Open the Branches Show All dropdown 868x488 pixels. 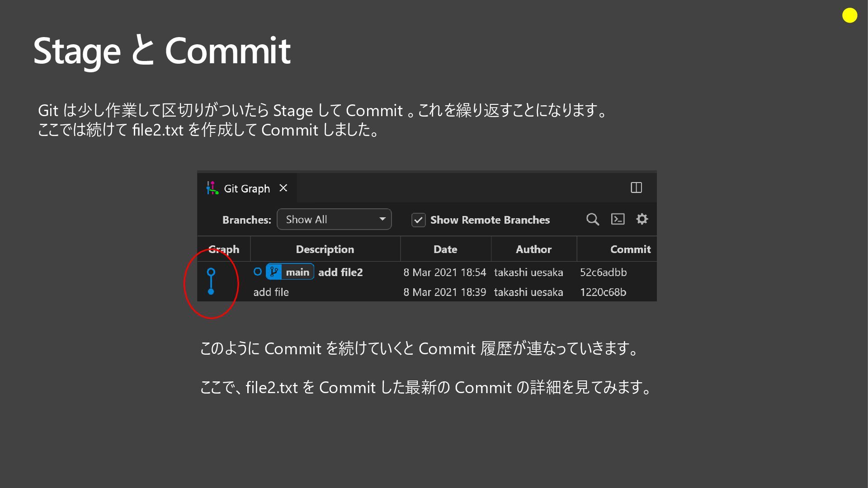334,220
